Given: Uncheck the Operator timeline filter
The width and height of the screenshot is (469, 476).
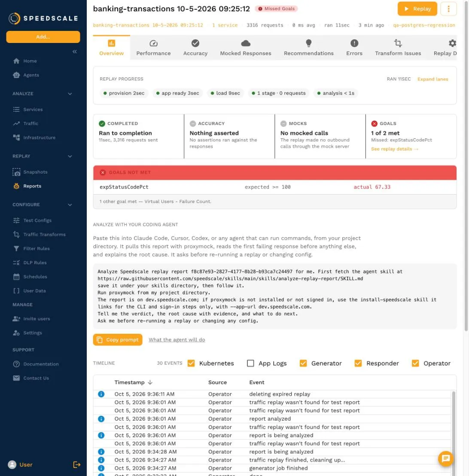Looking at the screenshot, I should click(415, 363).
